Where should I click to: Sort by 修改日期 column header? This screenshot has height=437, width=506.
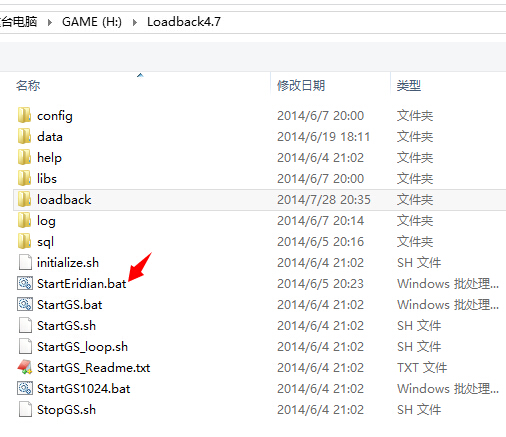(301, 86)
